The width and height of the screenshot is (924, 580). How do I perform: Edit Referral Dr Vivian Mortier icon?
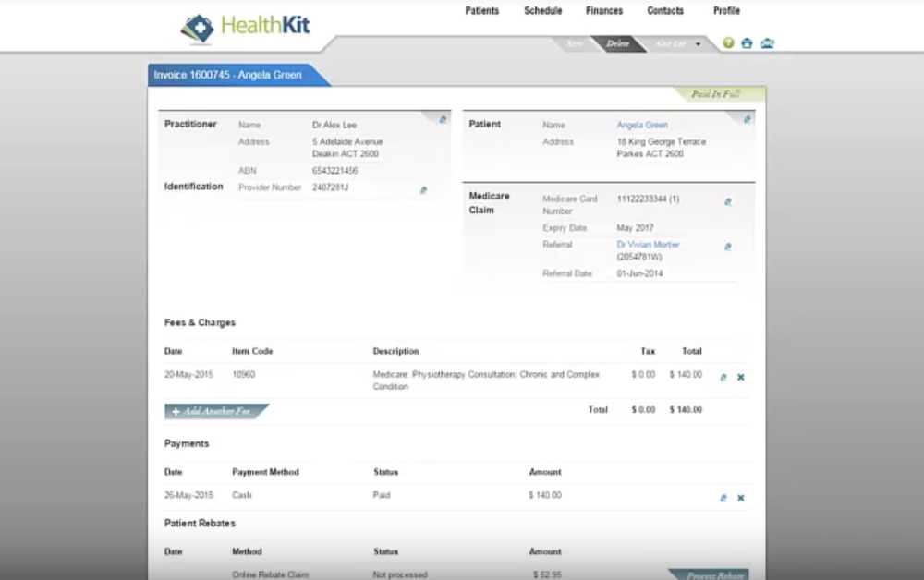[728, 247]
